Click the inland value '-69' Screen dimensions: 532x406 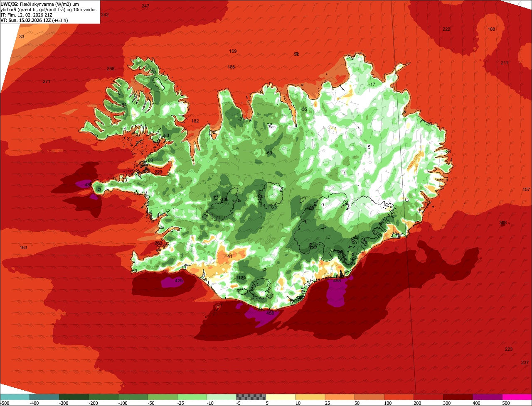point(269,153)
